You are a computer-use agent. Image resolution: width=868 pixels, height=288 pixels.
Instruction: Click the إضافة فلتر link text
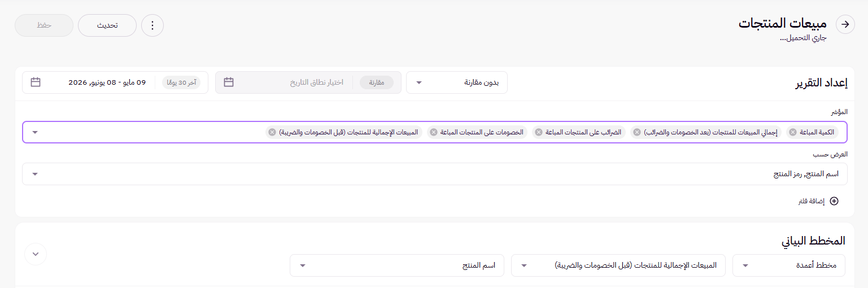pyautogui.click(x=811, y=201)
